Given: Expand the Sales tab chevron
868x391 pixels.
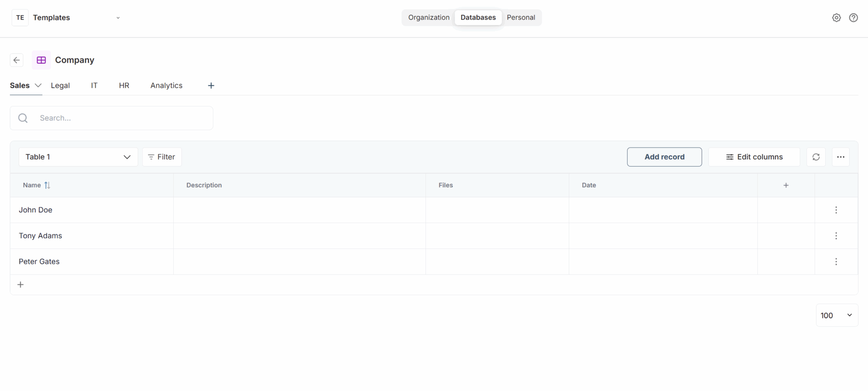Looking at the screenshot, I should point(38,85).
